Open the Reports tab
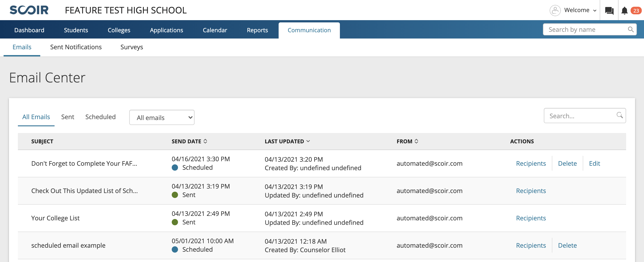Screen dimensions: 644x262 (x=257, y=30)
